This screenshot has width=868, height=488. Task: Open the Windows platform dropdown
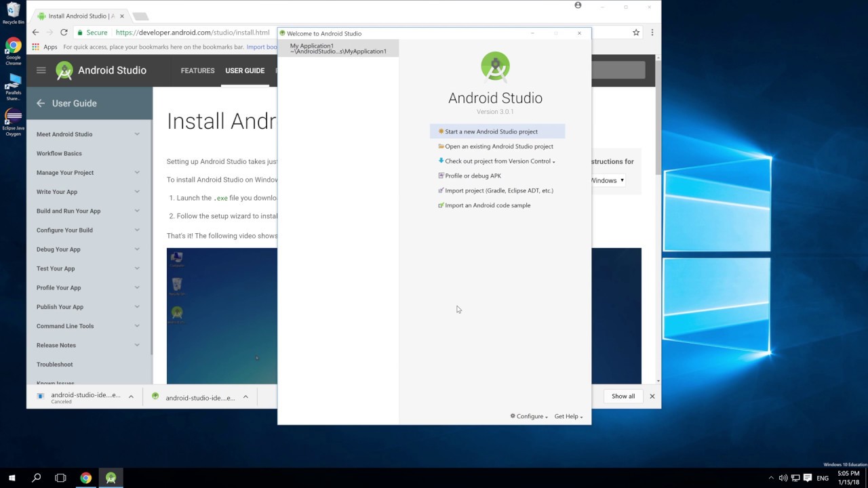(x=608, y=180)
